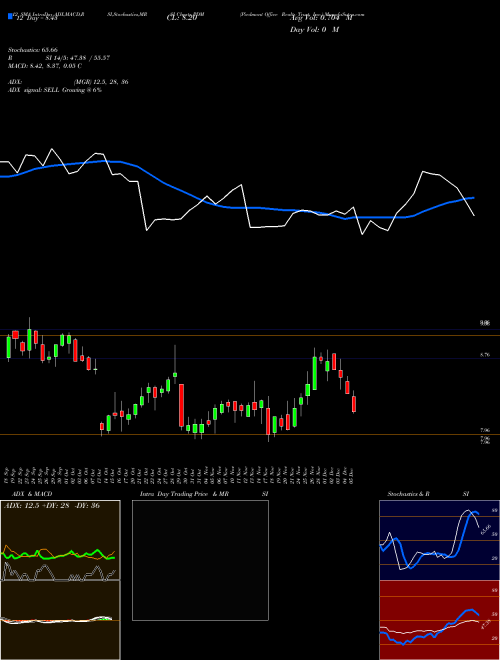Click the 7.96 support price label

point(485,430)
